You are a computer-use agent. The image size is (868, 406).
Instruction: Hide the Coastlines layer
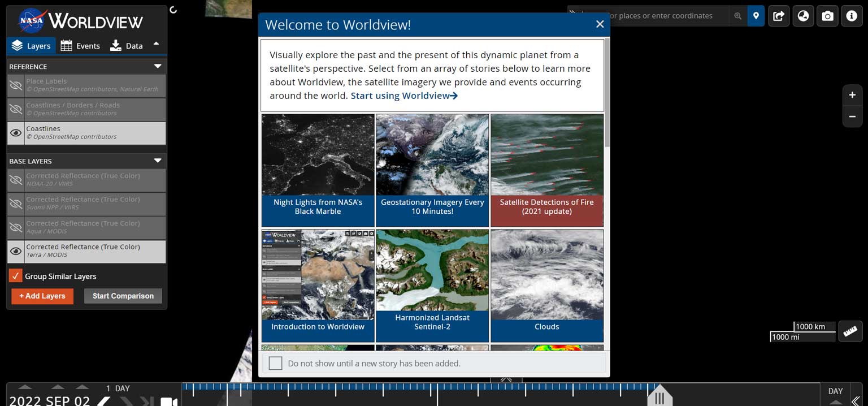[x=16, y=133]
